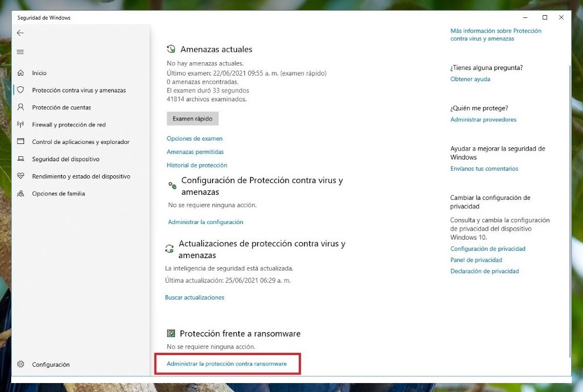Open Historial de protección
This screenshot has width=583, height=392.
(197, 165)
